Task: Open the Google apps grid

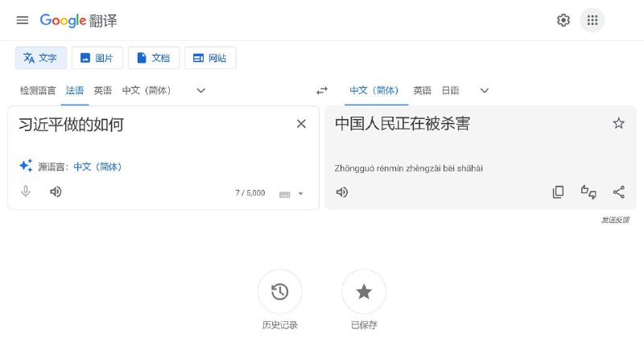Action: 592,20
